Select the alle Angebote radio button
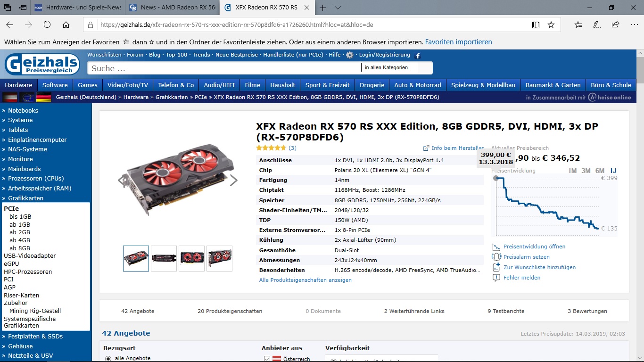644x362 pixels. tap(108, 359)
